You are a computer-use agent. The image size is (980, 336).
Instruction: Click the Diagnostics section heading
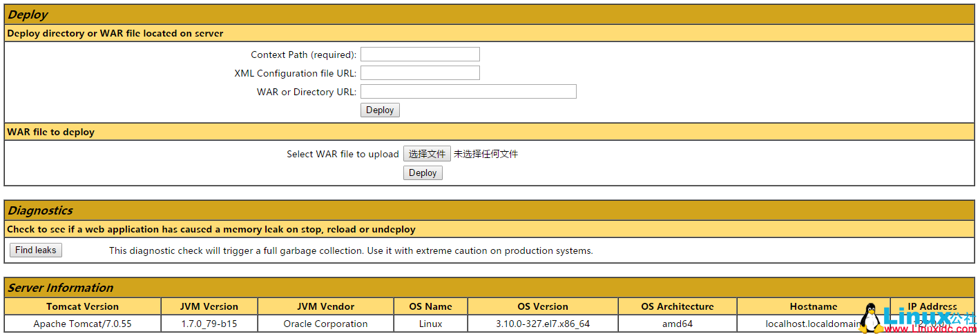[40, 210]
